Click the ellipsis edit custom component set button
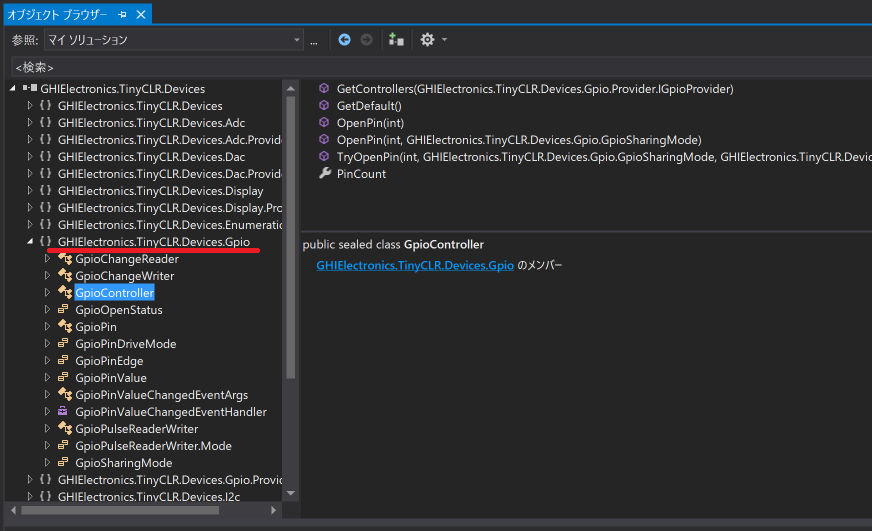Screen dimensions: 872x531 [314, 41]
